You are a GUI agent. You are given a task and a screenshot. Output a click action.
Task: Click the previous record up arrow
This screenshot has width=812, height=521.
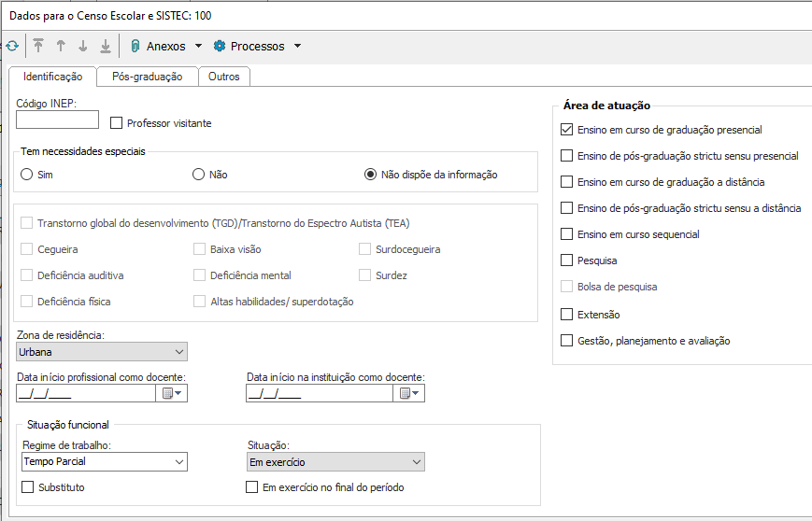click(61, 46)
